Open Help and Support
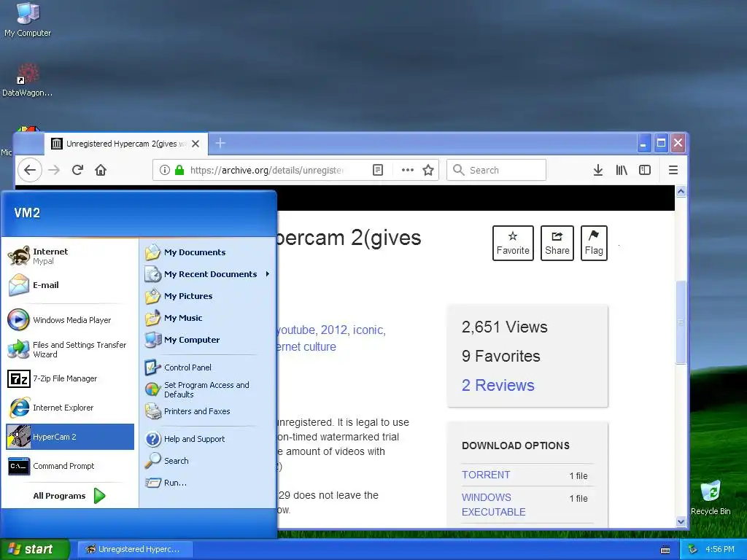The image size is (747, 560). (x=207, y=439)
